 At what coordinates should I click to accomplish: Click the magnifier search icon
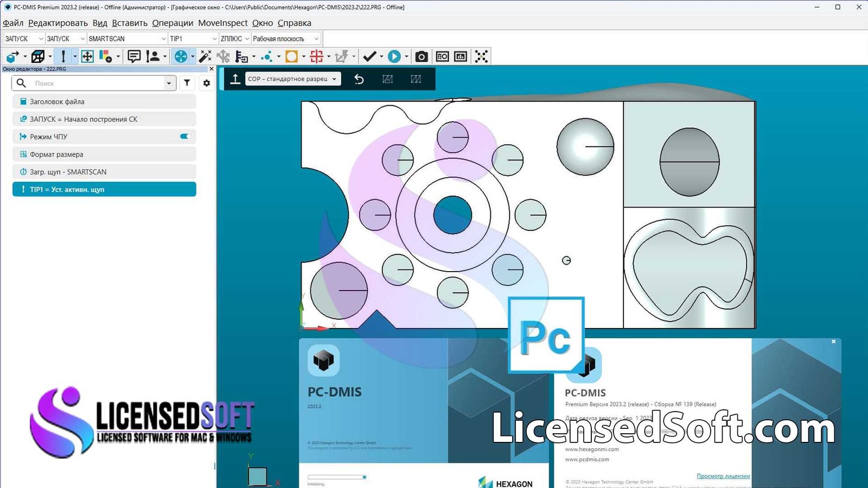(21, 83)
